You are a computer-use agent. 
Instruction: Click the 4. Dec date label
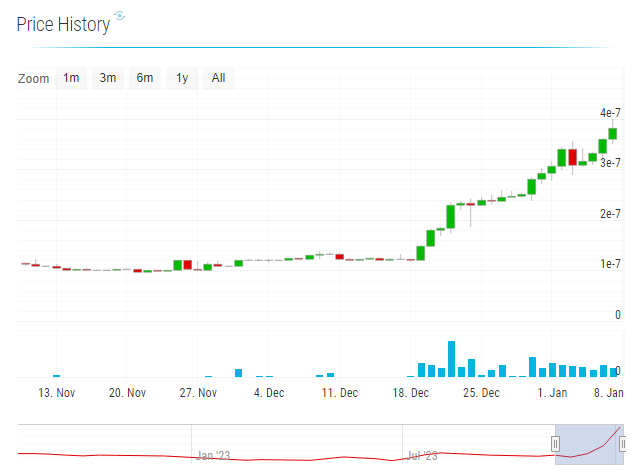[269, 393]
